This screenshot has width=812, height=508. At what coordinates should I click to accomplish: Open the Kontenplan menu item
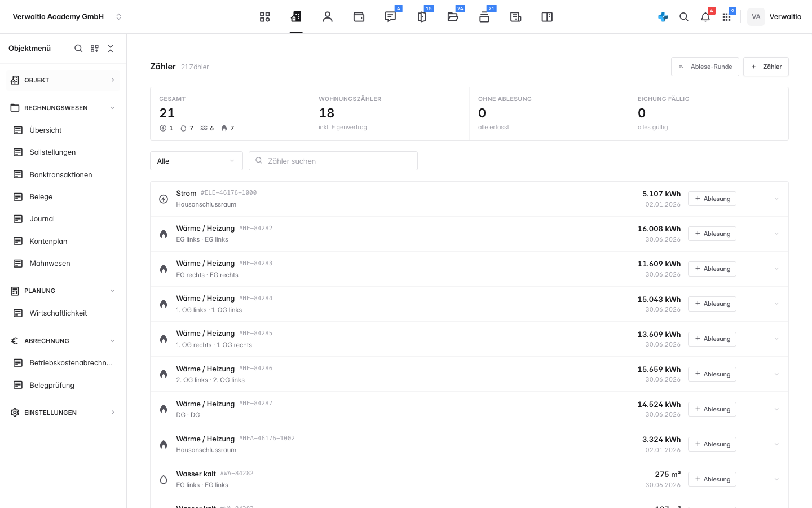click(63, 242)
